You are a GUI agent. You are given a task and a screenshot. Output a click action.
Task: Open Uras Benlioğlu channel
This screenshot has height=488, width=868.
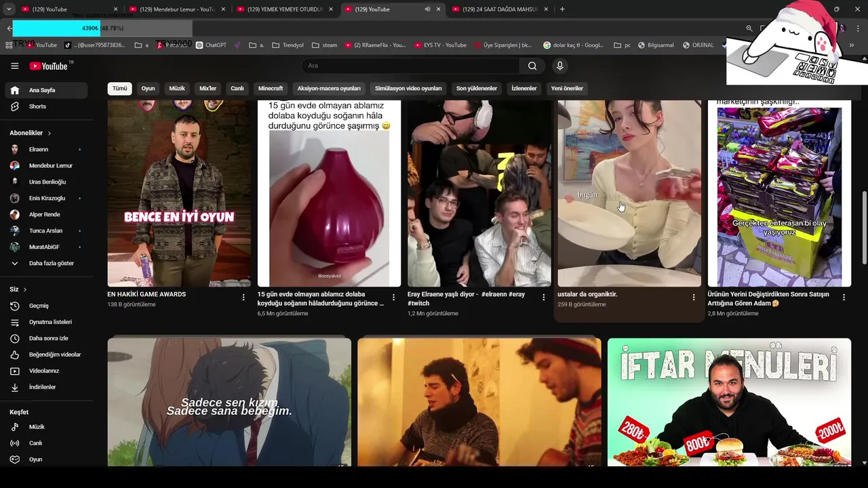46,182
